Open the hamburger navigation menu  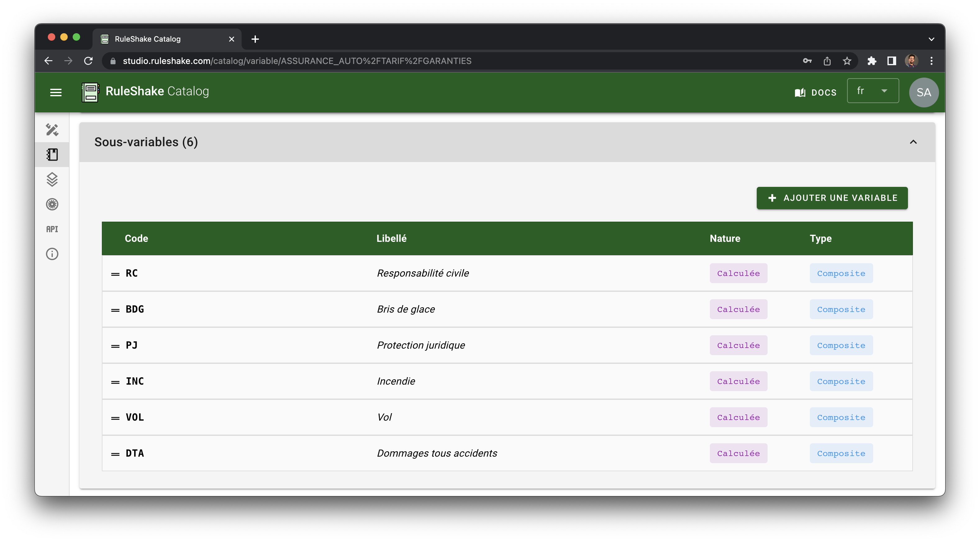tap(56, 92)
